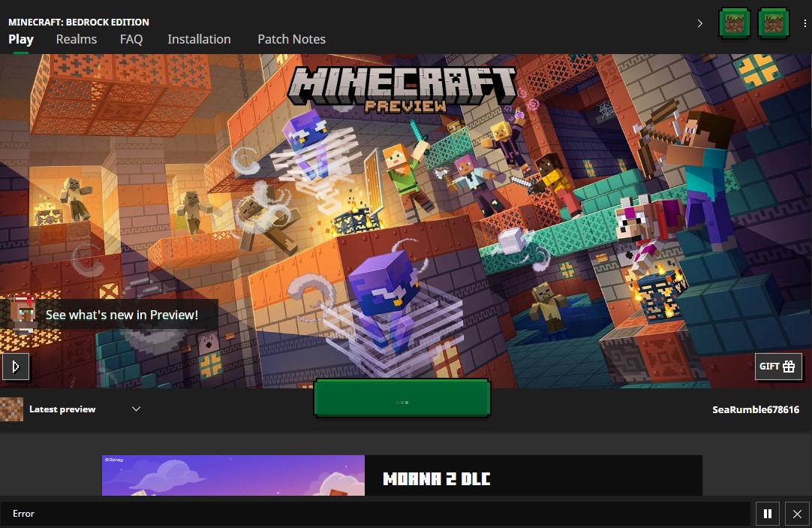Dismiss the Error notification bar

797,514
